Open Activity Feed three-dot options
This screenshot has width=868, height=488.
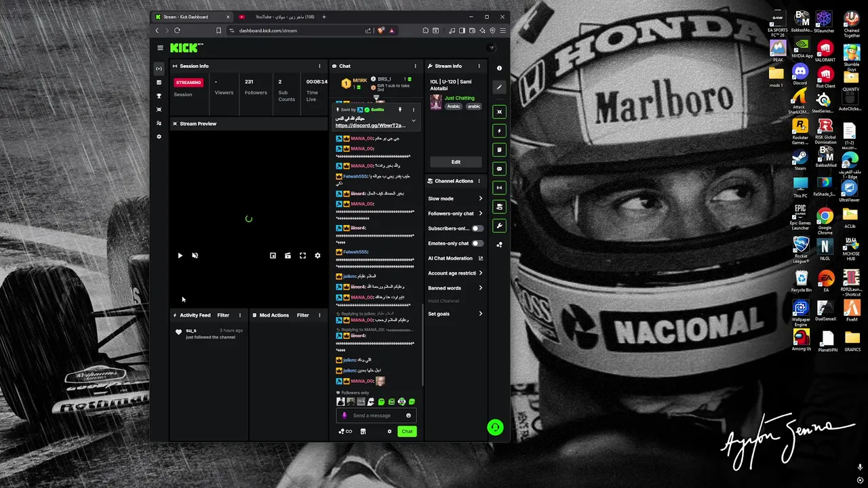click(239, 315)
